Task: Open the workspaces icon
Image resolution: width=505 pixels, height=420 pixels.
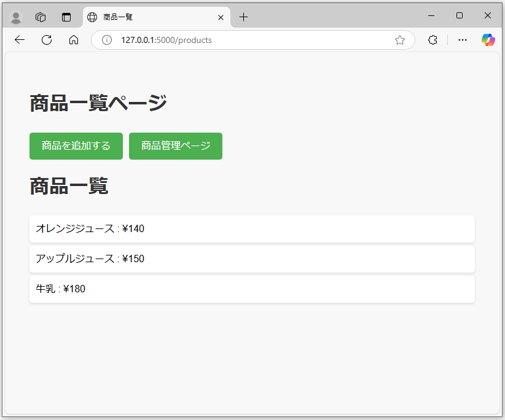Action: point(41,17)
